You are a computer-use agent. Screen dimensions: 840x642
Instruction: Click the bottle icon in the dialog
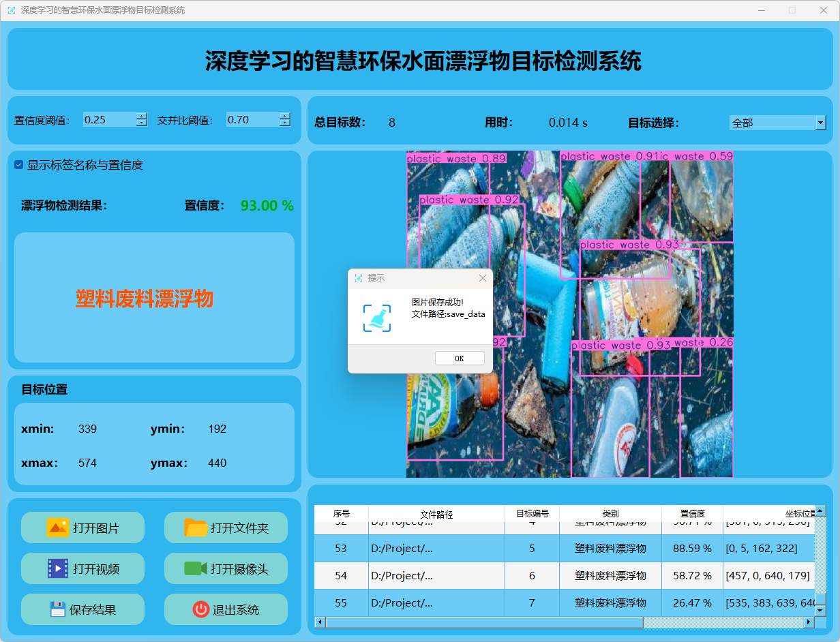click(377, 318)
